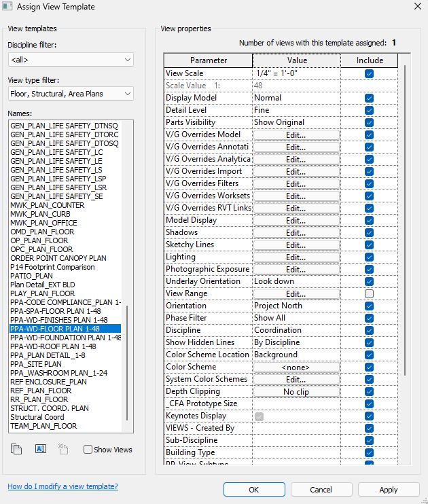Edit V/G Overrides RVT Links
428x504 pixels.
click(x=296, y=209)
